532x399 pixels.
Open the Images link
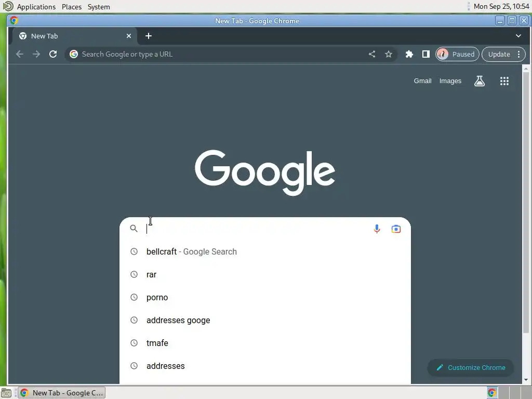click(450, 81)
